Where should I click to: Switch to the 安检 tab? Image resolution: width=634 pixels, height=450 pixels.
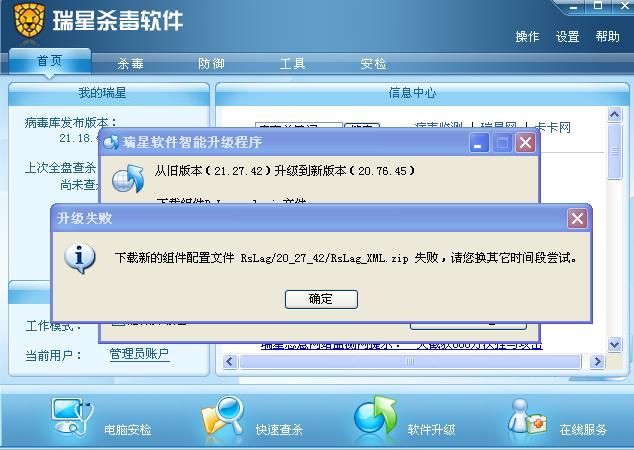(x=373, y=63)
